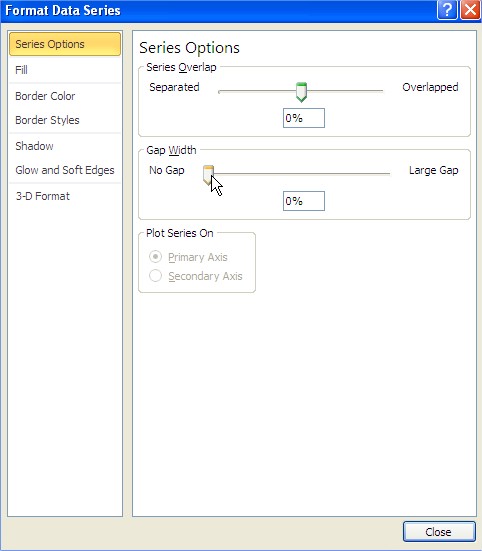Switch to Border Styles settings
The height and width of the screenshot is (551, 482).
pyautogui.click(x=65, y=120)
